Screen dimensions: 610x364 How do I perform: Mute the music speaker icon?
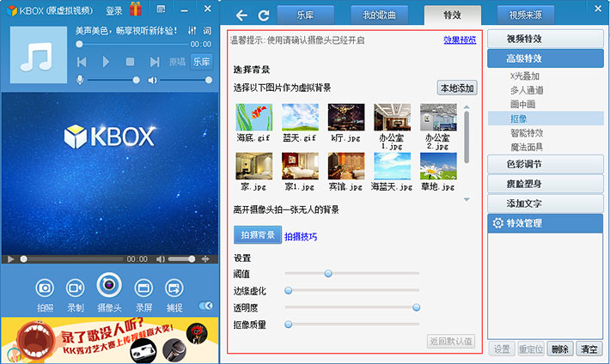point(152,80)
